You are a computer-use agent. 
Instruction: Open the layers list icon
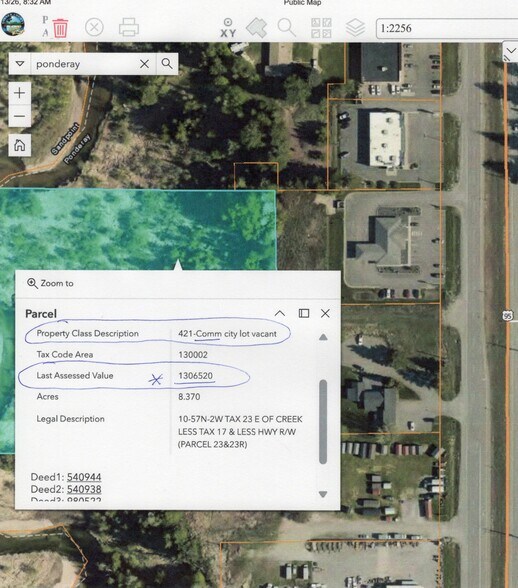point(355,28)
